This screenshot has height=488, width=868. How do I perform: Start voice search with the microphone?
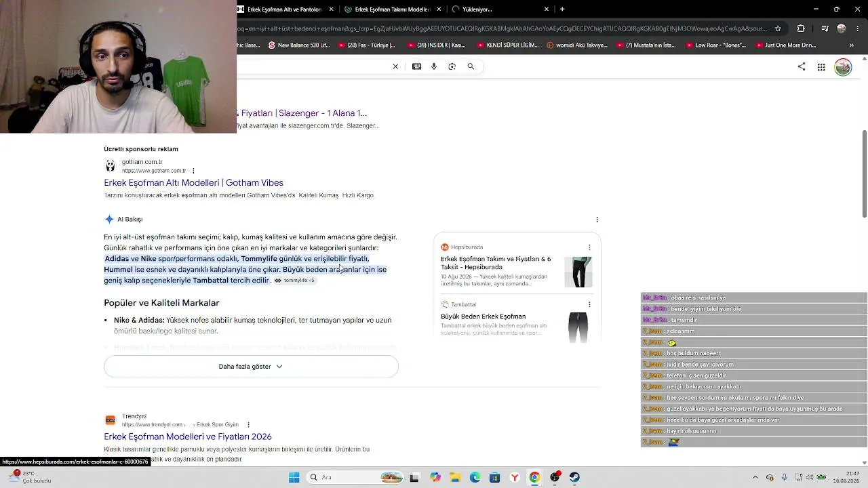pos(434,66)
